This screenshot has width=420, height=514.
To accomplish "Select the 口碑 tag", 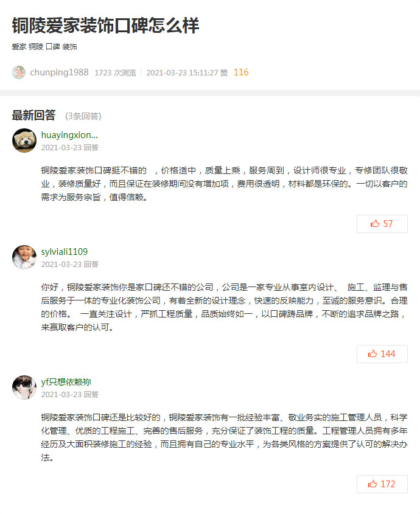I will [53, 47].
